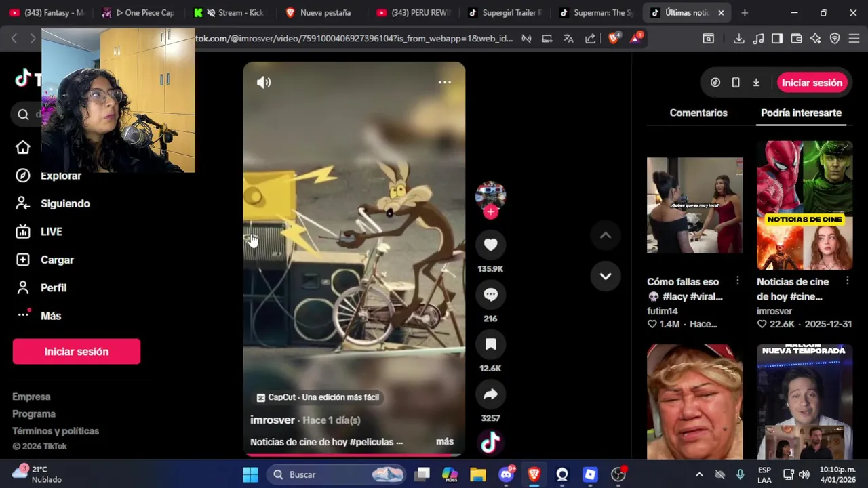Open options for the 'Noticias de cine de hoy' card

(848, 281)
